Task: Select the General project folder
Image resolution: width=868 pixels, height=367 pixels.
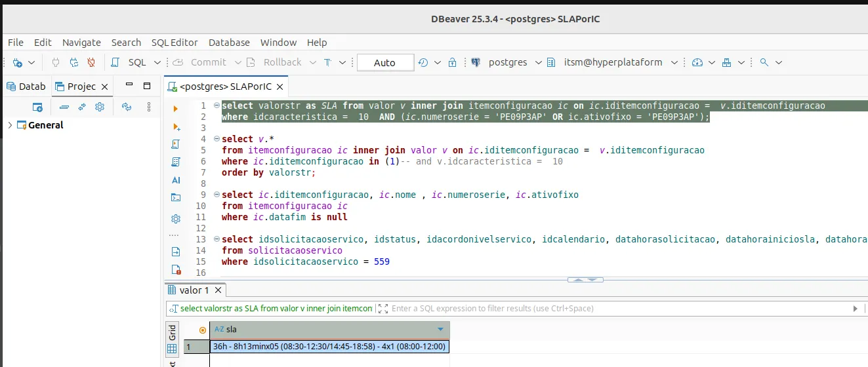Action: [40, 125]
